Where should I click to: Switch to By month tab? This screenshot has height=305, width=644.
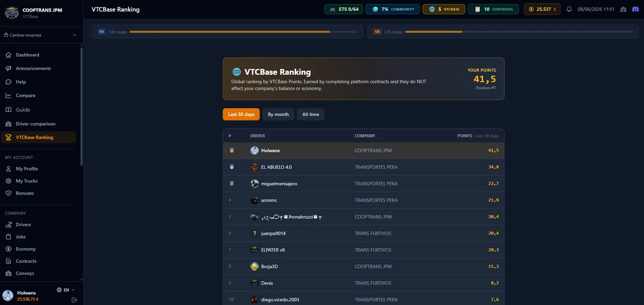click(279, 115)
